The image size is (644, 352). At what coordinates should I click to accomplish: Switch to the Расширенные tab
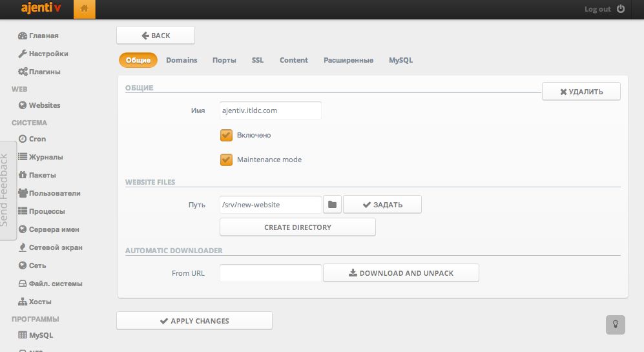348,60
